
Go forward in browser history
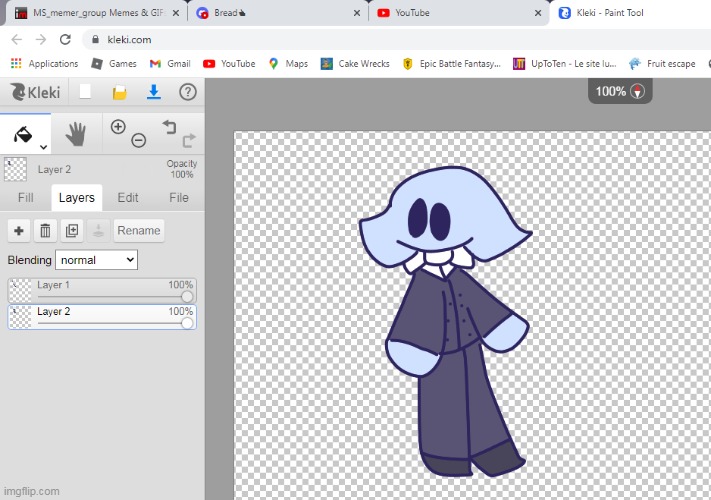(41, 40)
